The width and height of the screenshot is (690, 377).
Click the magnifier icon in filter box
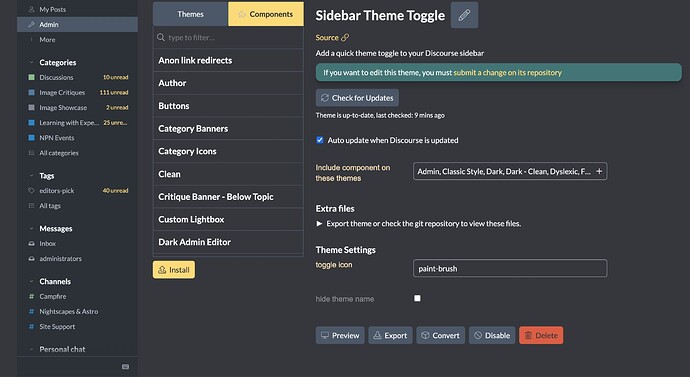(161, 37)
